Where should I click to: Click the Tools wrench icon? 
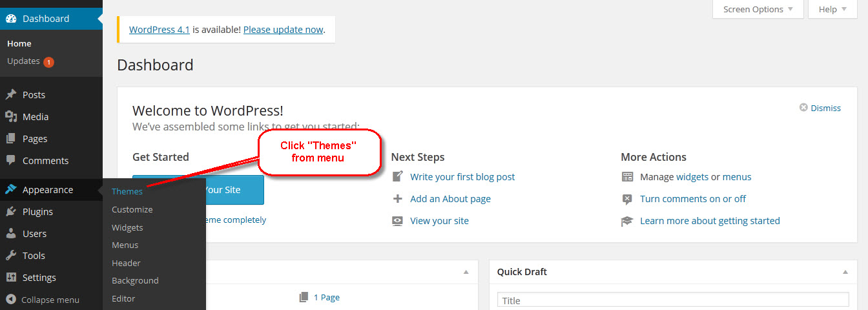tap(11, 256)
